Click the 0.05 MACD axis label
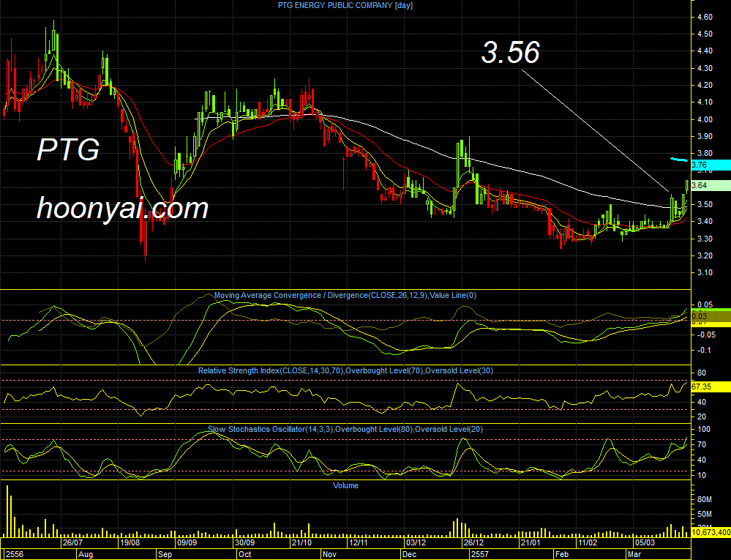The width and height of the screenshot is (731, 560). coord(705,305)
